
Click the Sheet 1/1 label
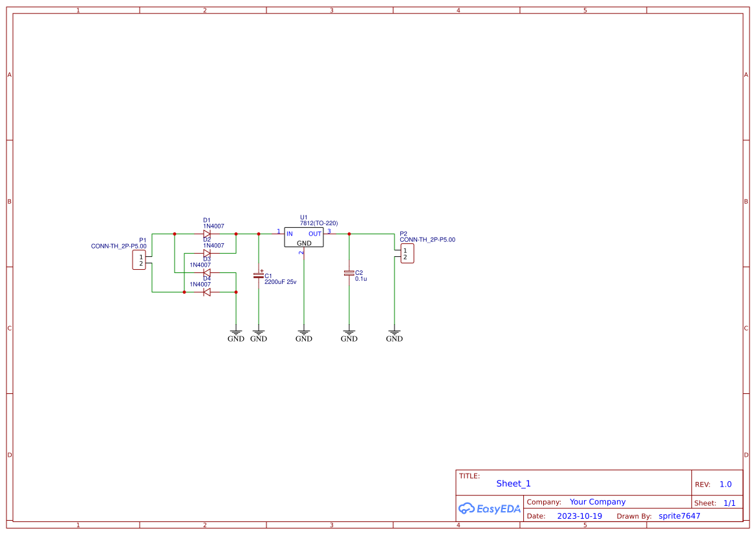point(724,503)
